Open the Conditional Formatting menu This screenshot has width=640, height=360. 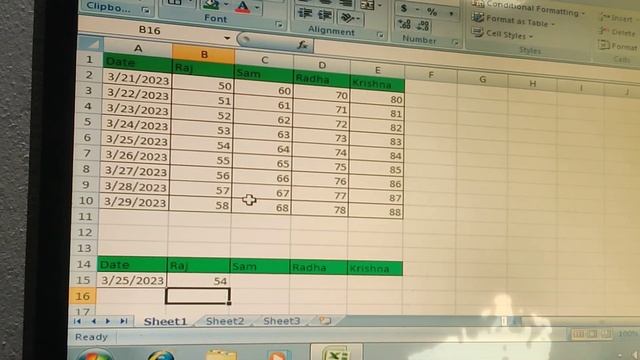(x=529, y=8)
